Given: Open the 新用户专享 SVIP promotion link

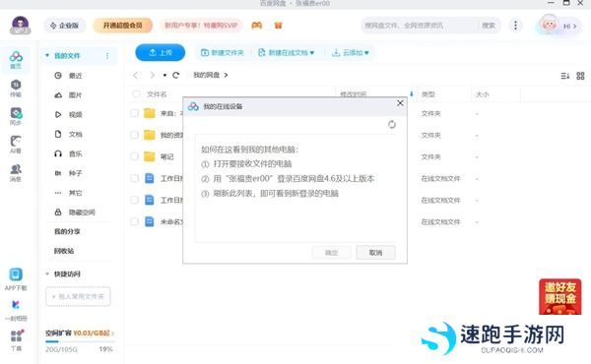Looking at the screenshot, I should coord(201,26).
